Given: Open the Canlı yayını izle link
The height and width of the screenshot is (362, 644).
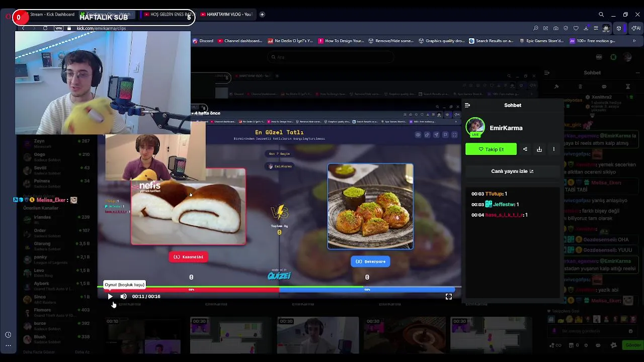Looking at the screenshot, I should point(512,171).
